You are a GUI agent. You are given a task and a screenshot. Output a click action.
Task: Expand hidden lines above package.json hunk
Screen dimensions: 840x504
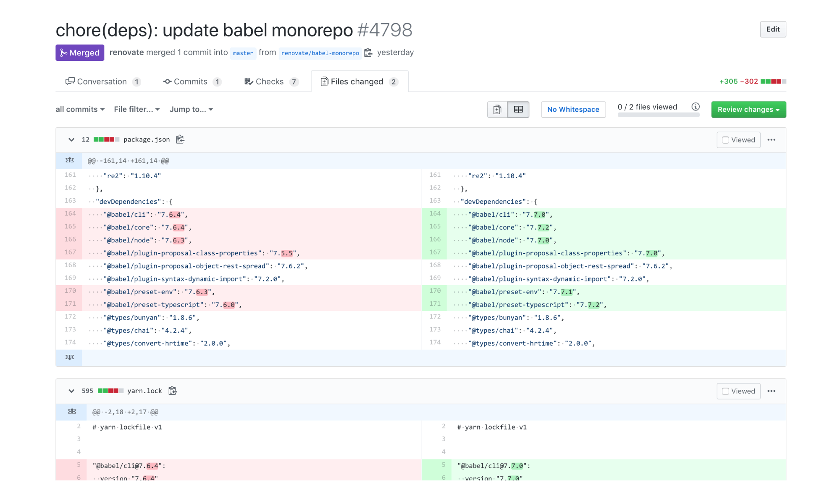coord(70,160)
